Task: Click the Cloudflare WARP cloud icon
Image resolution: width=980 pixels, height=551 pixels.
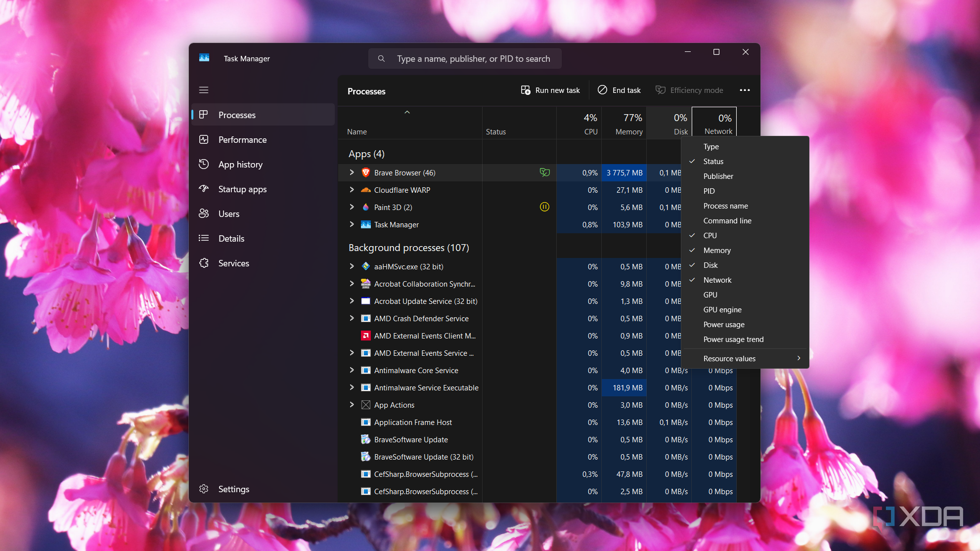Action: point(366,190)
